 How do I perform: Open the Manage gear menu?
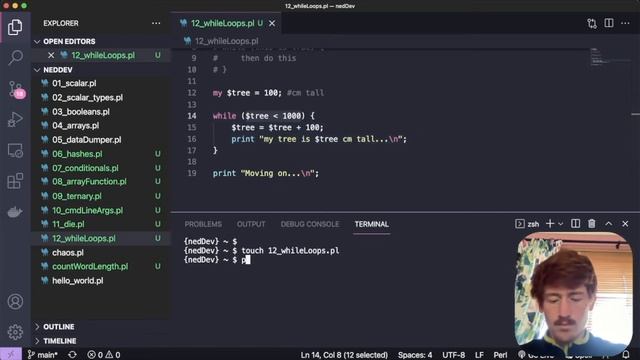tap(15, 332)
